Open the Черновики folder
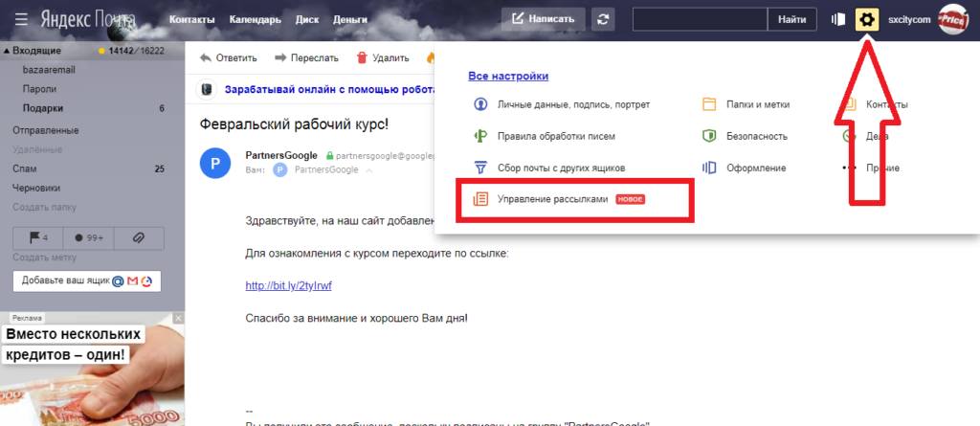Screen dimensions: 980x426 tap(36, 188)
